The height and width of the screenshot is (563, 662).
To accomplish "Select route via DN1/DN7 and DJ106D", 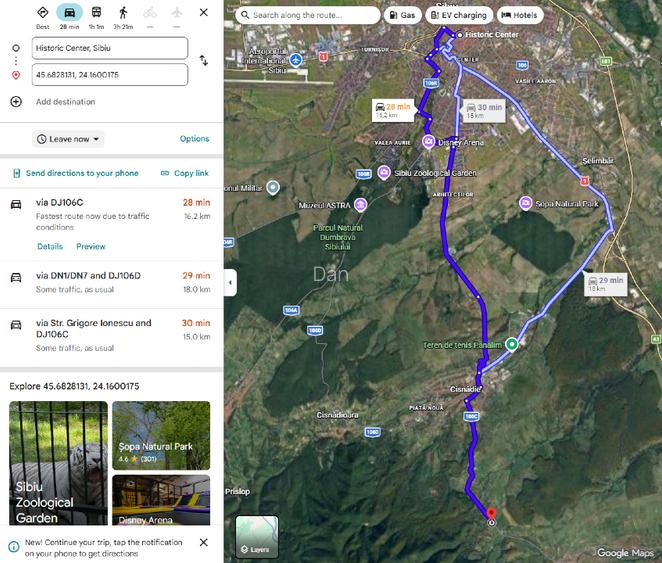I will pyautogui.click(x=111, y=284).
